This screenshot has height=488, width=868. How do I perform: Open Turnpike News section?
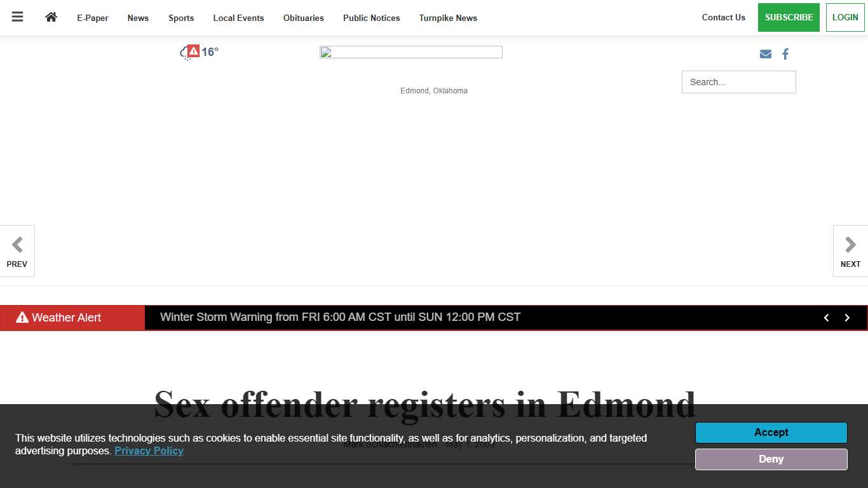click(448, 18)
